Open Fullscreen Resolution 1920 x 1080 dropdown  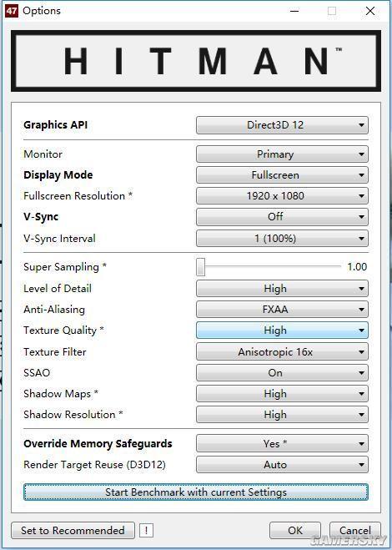[282, 196]
